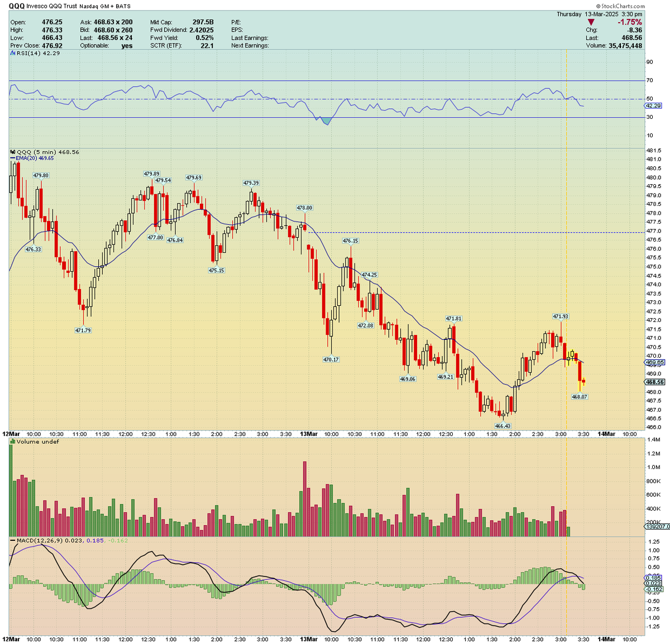Click the 'Next Earnings:' label
Screen dimensions: 670x644
(250, 46)
